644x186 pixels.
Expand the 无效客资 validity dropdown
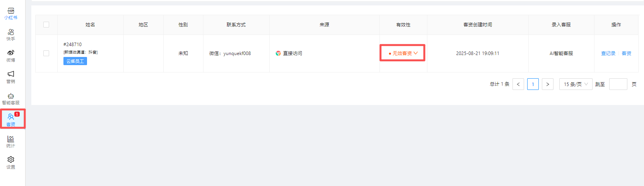click(x=403, y=53)
